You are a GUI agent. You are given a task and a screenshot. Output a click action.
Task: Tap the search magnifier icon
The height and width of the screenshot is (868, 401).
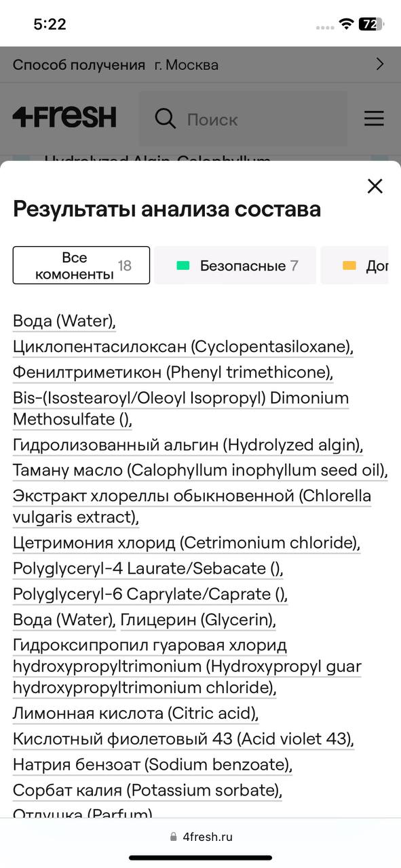pyautogui.click(x=165, y=119)
